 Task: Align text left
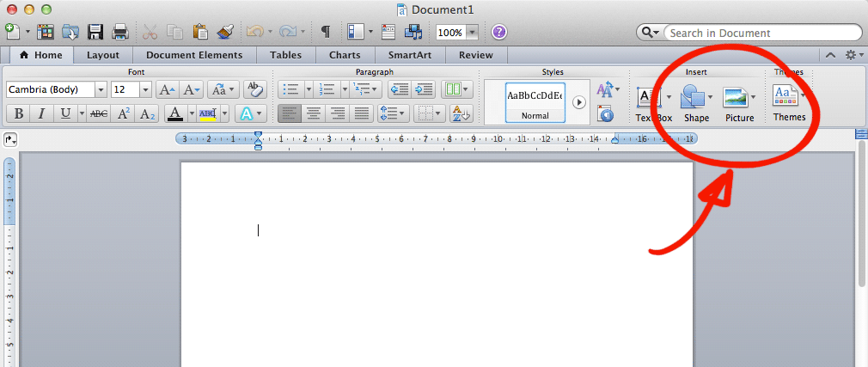(x=290, y=113)
